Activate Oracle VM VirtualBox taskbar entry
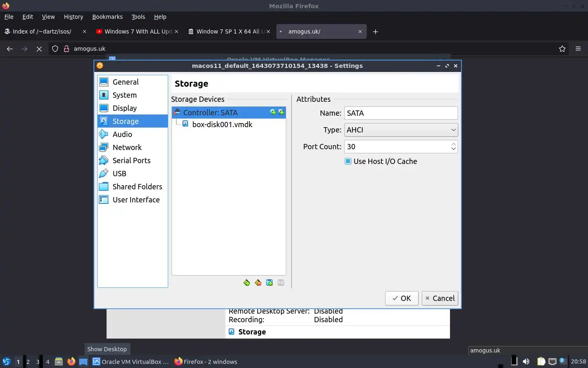This screenshot has width=588, height=368. click(x=131, y=361)
